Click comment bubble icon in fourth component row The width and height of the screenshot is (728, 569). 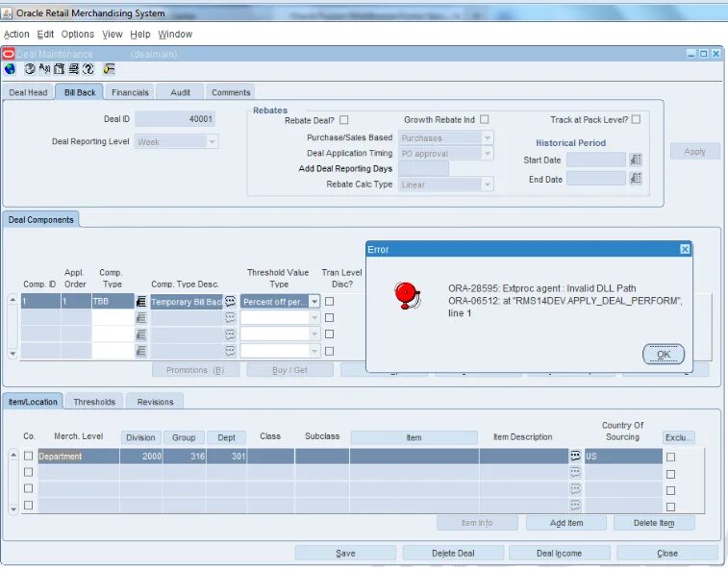point(230,352)
